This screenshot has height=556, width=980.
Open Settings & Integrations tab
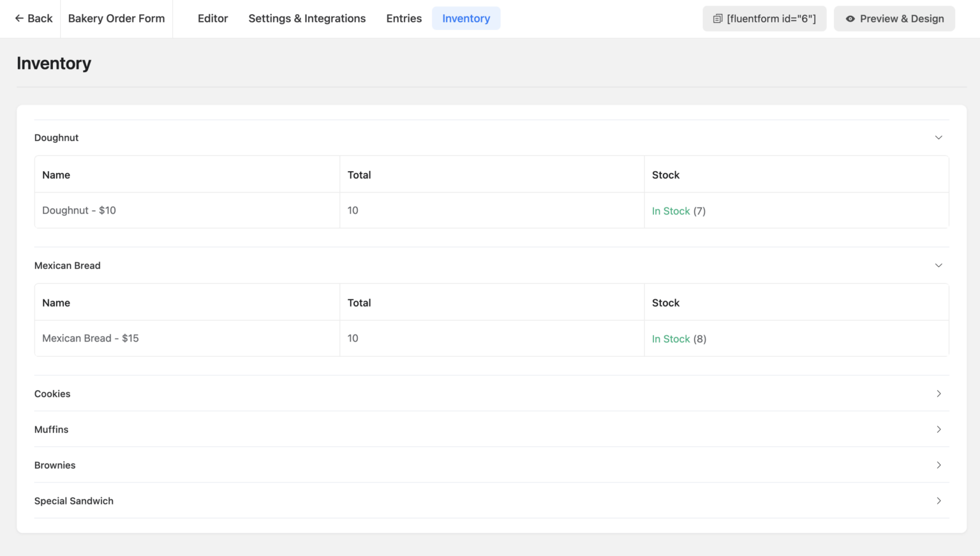point(307,19)
